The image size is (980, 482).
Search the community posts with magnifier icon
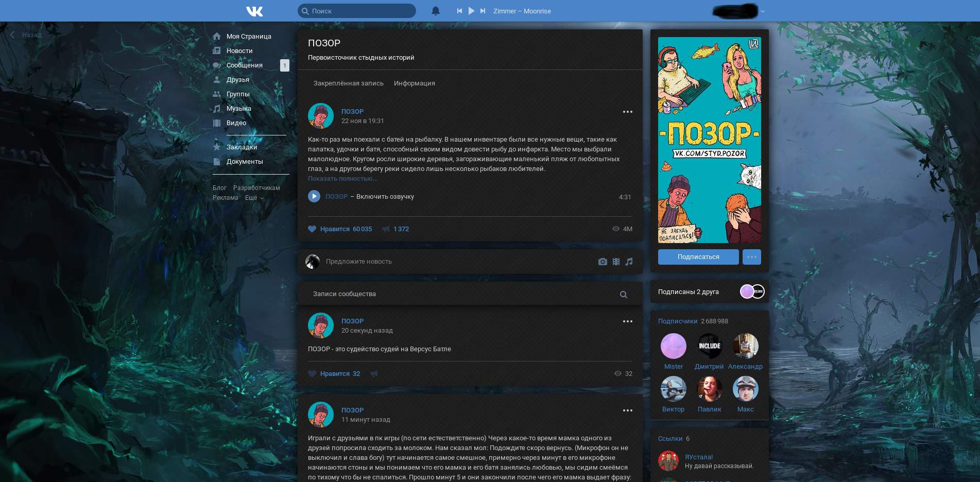click(624, 295)
